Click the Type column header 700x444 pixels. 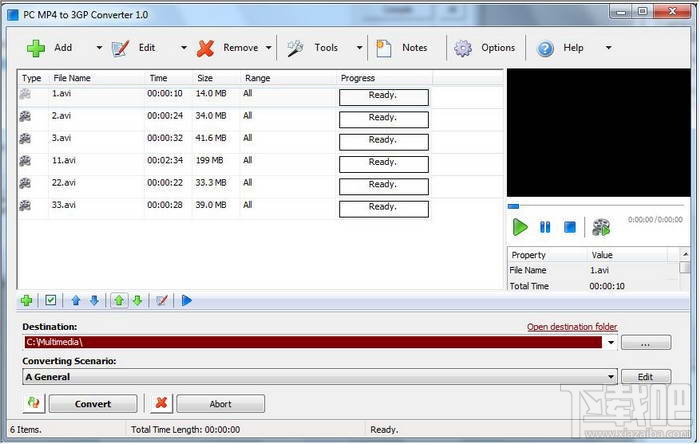point(32,78)
